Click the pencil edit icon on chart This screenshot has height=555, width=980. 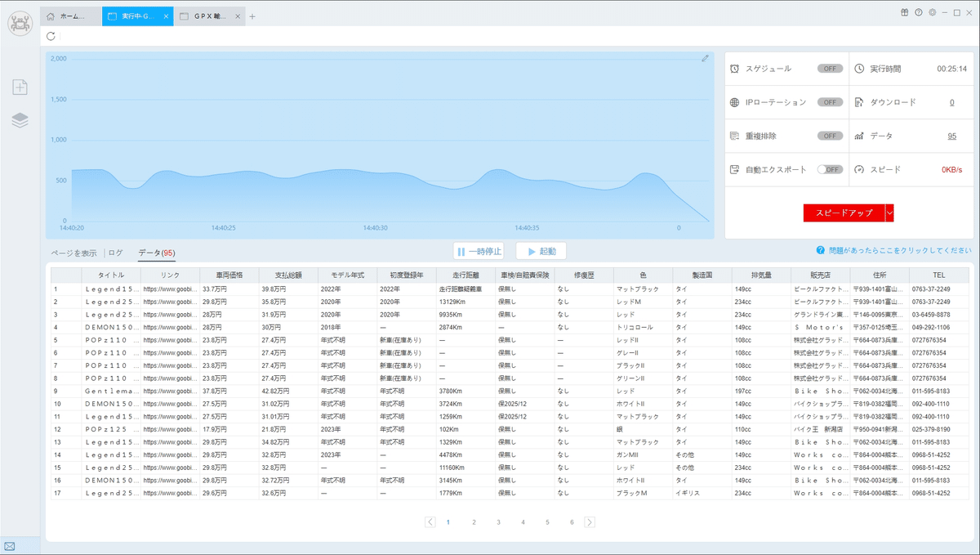click(705, 58)
